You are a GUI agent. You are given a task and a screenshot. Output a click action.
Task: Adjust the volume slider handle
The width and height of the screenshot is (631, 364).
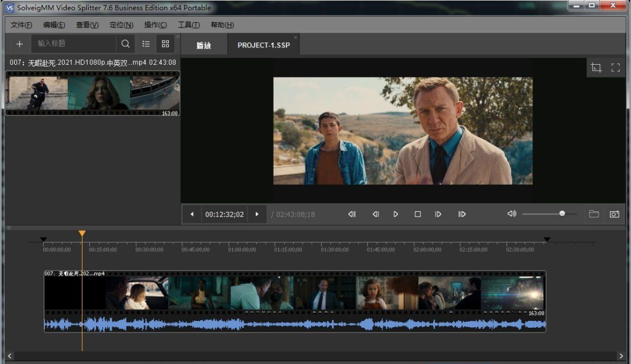(562, 214)
